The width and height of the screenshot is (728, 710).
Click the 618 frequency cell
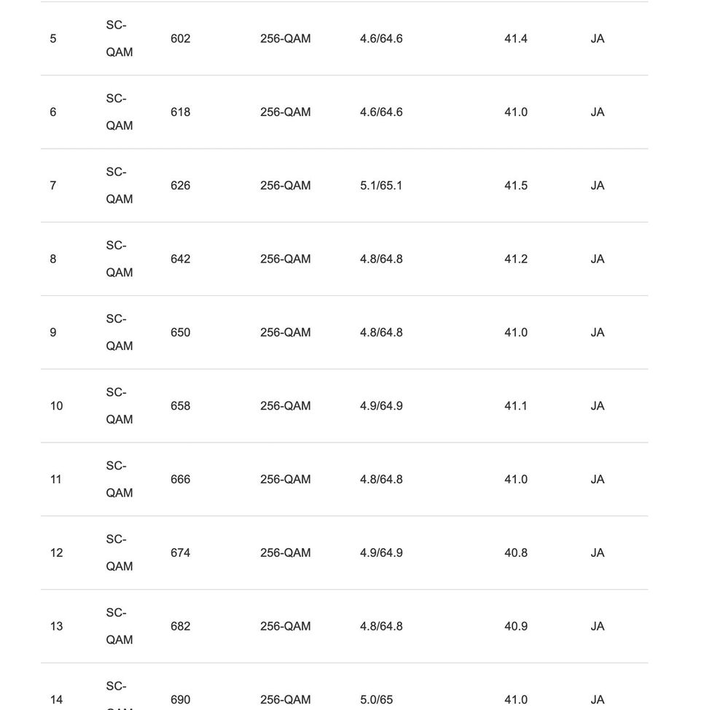click(180, 112)
